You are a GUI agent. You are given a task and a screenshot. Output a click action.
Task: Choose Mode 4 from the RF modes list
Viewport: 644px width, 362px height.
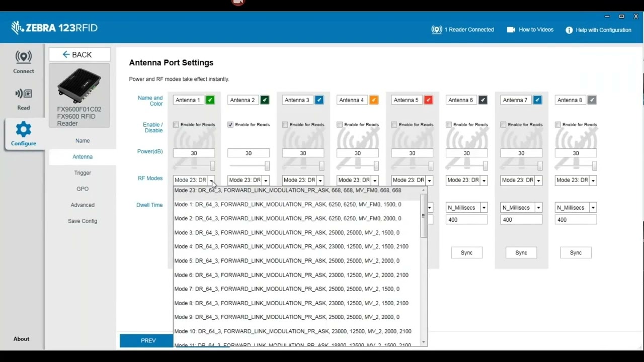pyautogui.click(x=297, y=247)
